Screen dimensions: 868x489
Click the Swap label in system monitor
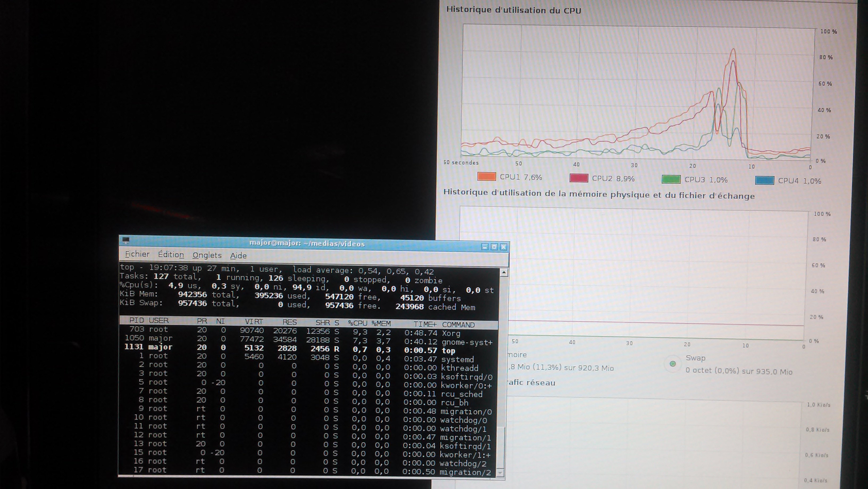tap(695, 358)
